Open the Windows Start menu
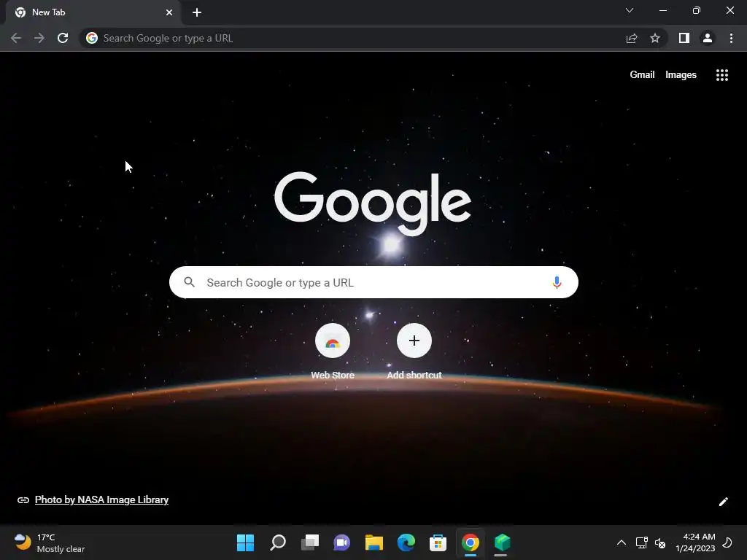This screenshot has height=560, width=747. point(245,542)
